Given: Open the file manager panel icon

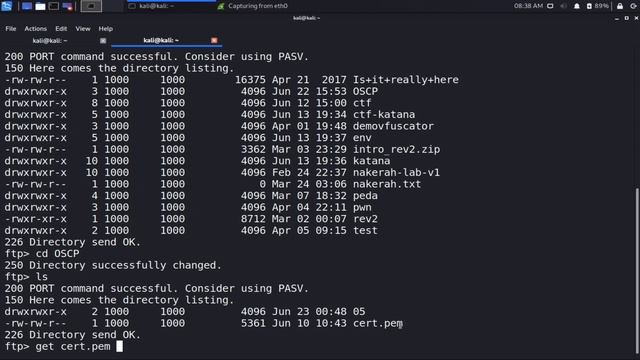Looking at the screenshot, I should (40, 6).
